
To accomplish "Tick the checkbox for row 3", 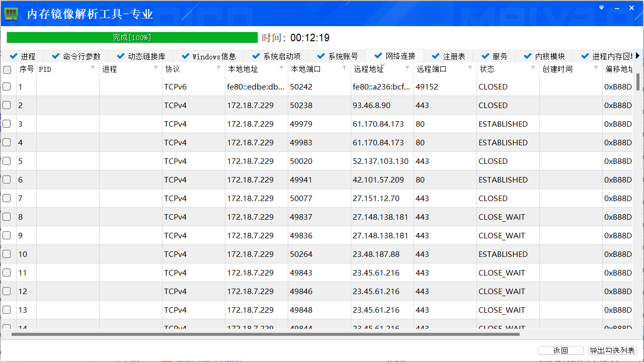I will [7, 124].
